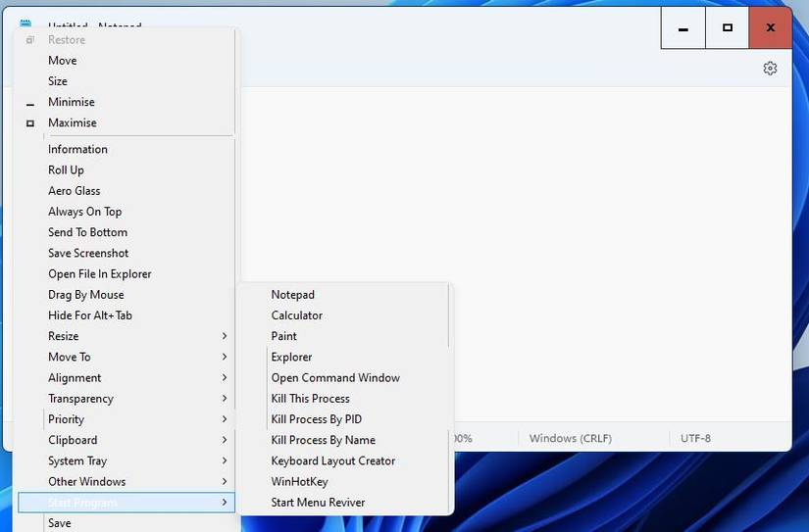This screenshot has width=809, height=532.
Task: Select Hide For Alt+Tab
Action: (x=126, y=314)
